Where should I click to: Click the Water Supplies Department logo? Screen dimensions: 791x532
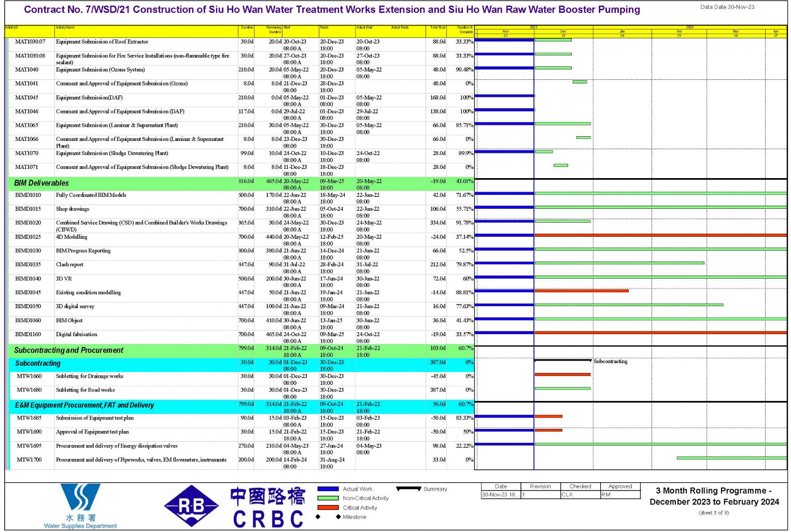click(x=80, y=506)
